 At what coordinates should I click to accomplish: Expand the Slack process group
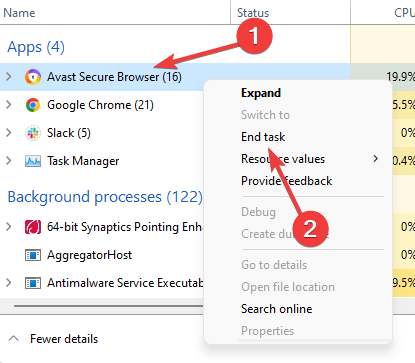tap(9, 133)
